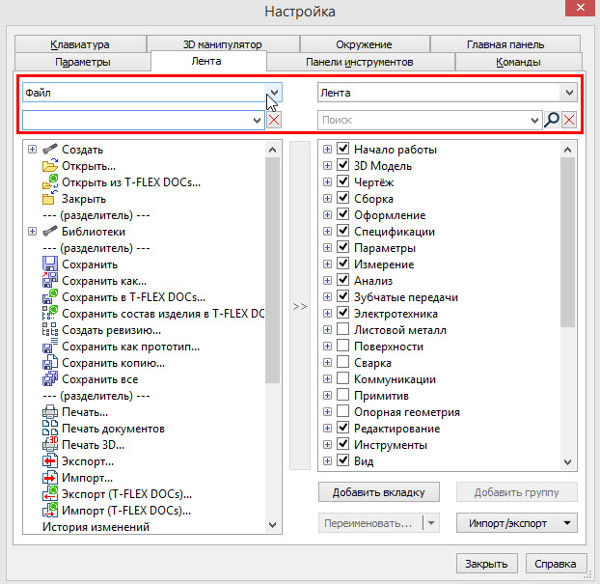This screenshot has width=600, height=584.
Task: Open the Импорт/экспорт dropdown button
Action: (517, 523)
